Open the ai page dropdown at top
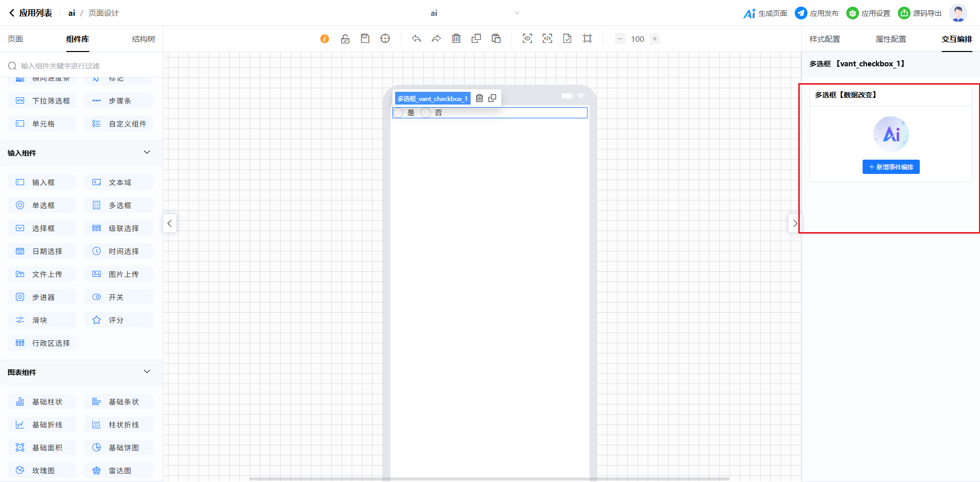The image size is (980, 482). [x=517, y=13]
